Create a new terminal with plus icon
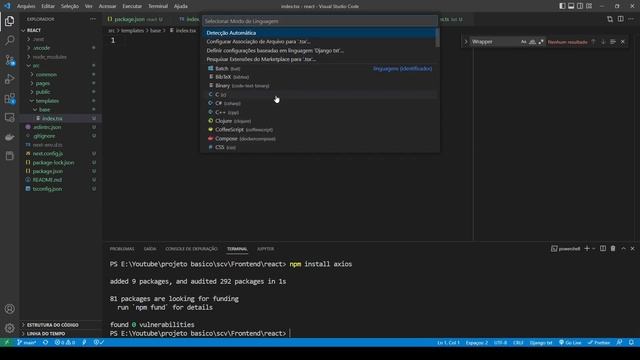 coord(587,249)
